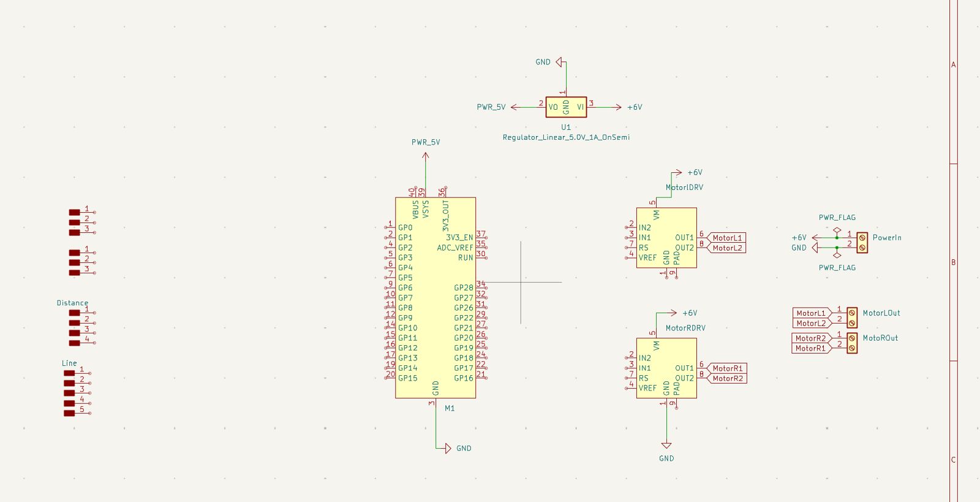Select the upper PWR_FLAG text near PowerIn
Viewport: 980px width, 502px height.
pos(837,218)
